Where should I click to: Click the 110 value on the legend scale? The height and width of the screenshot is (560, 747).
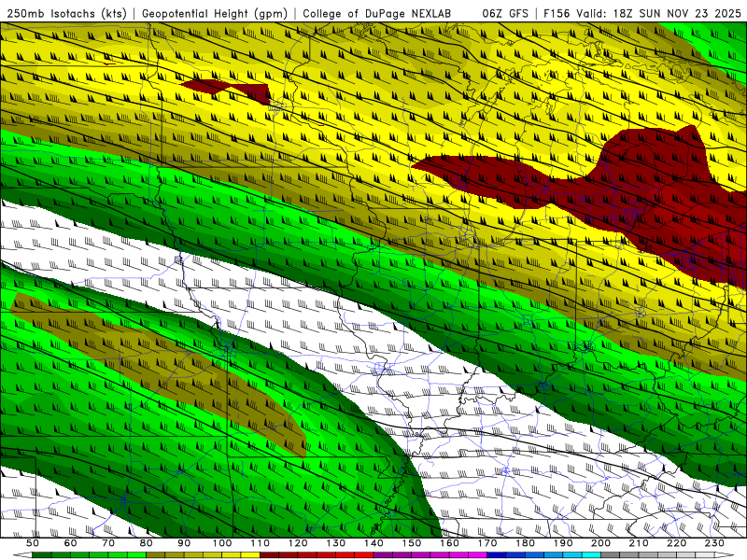[261, 543]
